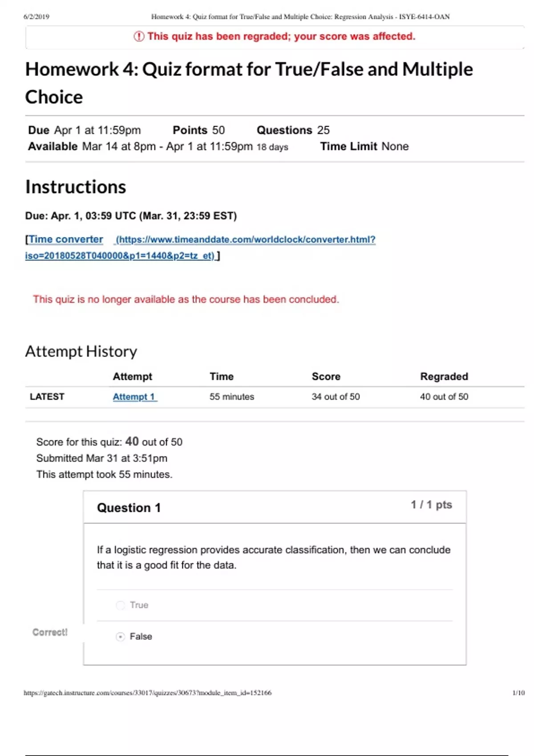Click the Attempt History heading
The image size is (534, 756).
[x=81, y=351]
